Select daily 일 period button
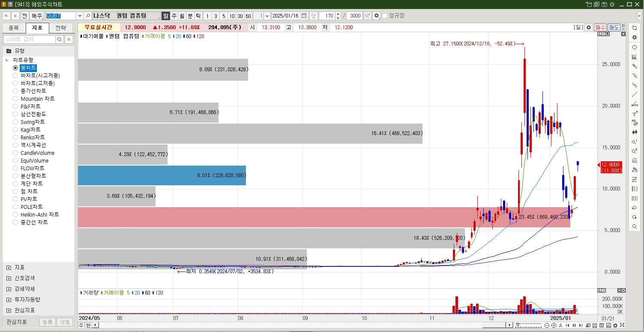This screenshot has width=644, height=332. click(166, 16)
